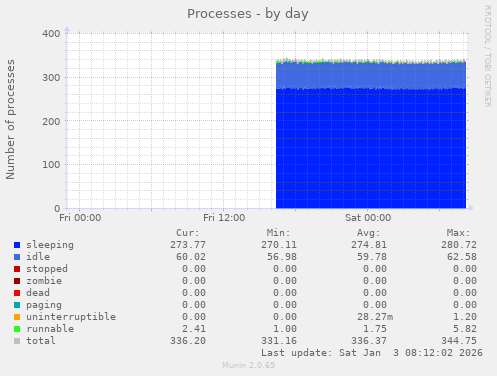This screenshot has width=497, height=376.
Task: Click the lighter blue idle band in graph
Action: (371, 75)
